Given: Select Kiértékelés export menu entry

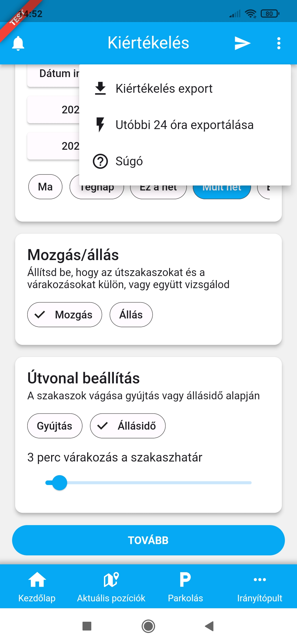Looking at the screenshot, I should pyautogui.click(x=164, y=89).
